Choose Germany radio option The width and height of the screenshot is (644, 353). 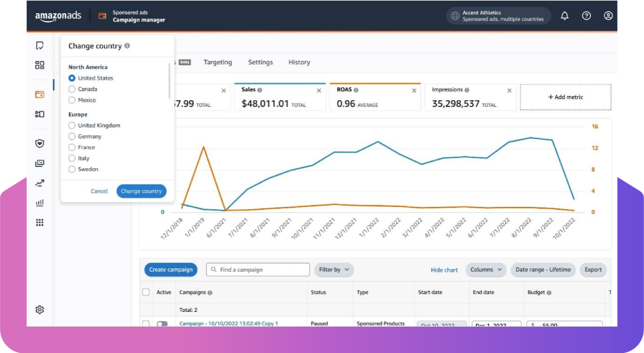point(72,136)
